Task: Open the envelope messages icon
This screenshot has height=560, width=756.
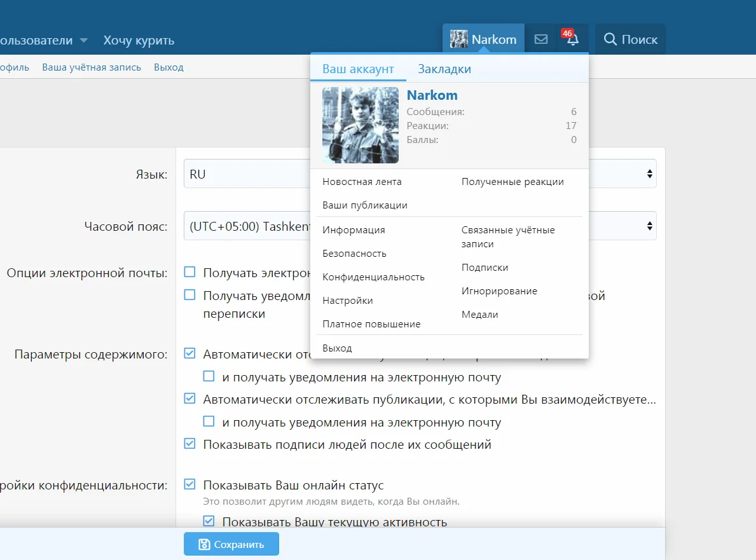Action: coord(540,39)
